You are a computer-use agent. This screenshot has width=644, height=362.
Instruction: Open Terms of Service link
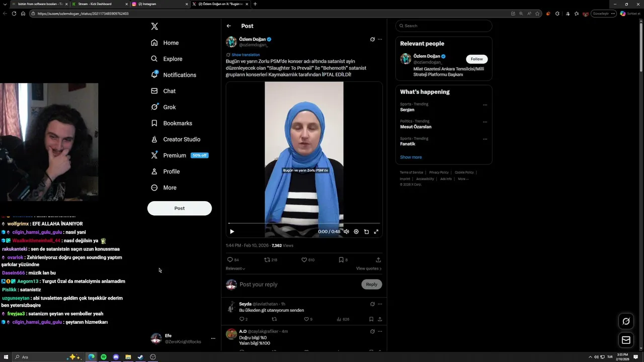pyautogui.click(x=412, y=172)
